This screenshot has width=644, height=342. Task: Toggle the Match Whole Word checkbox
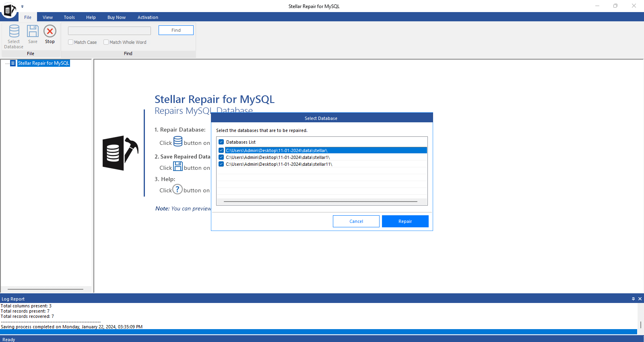pyautogui.click(x=106, y=42)
